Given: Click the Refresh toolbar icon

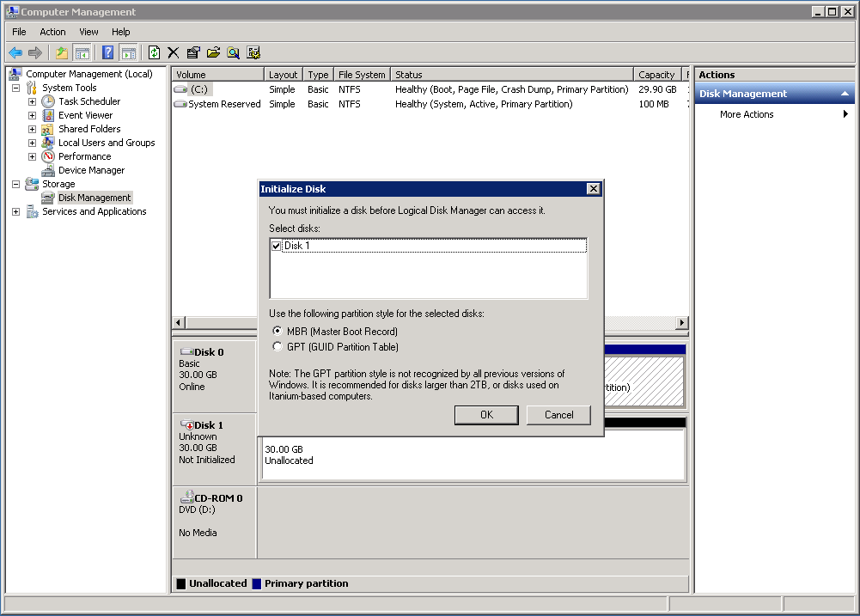Looking at the screenshot, I should point(154,52).
